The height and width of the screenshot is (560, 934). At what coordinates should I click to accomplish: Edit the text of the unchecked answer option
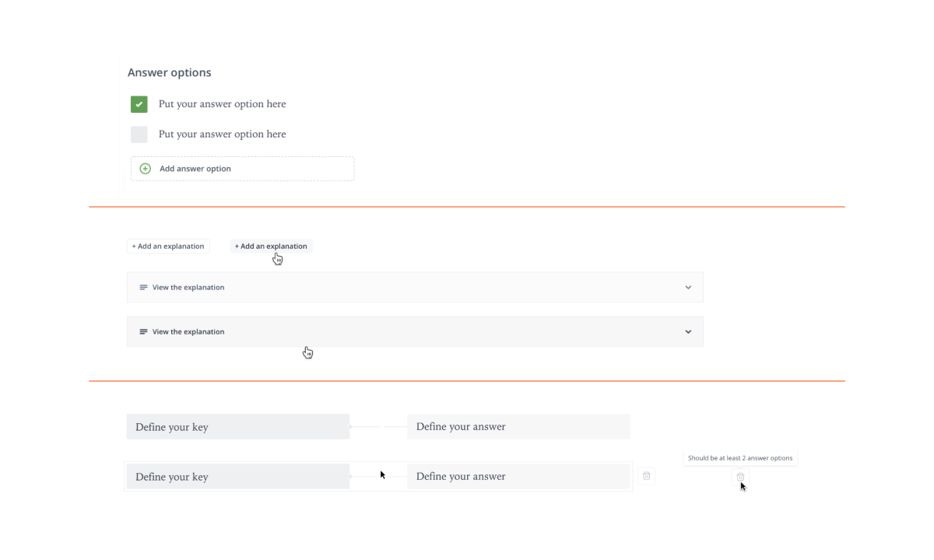pos(222,135)
